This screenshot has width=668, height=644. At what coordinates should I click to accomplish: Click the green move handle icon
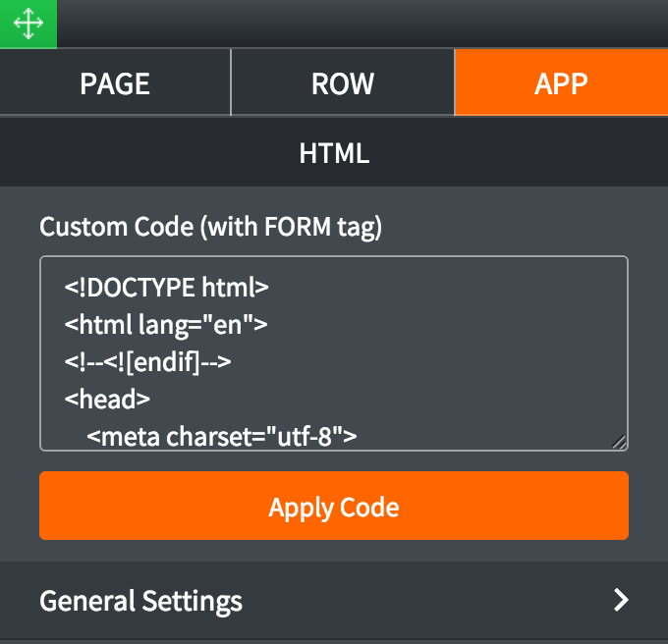28,24
